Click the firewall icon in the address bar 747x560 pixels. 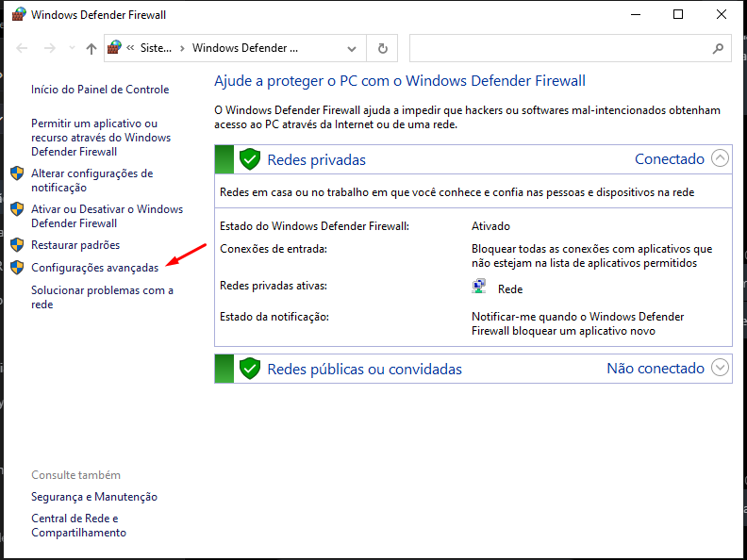(x=114, y=48)
